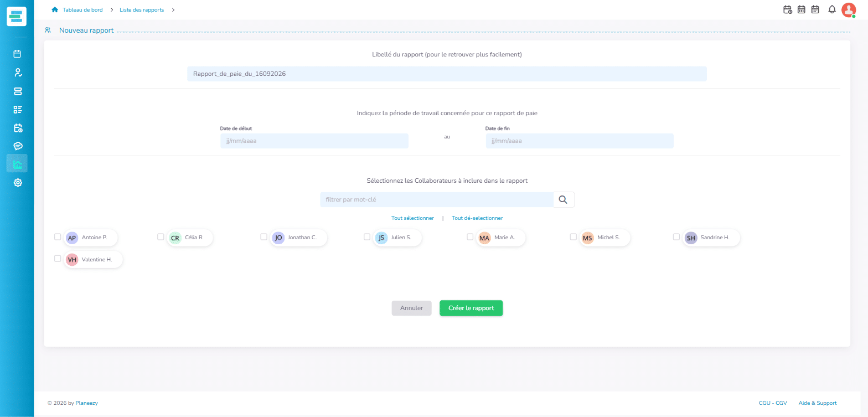The image size is (868, 417).
Task: Click the Créer le rapport button
Action: (x=471, y=308)
